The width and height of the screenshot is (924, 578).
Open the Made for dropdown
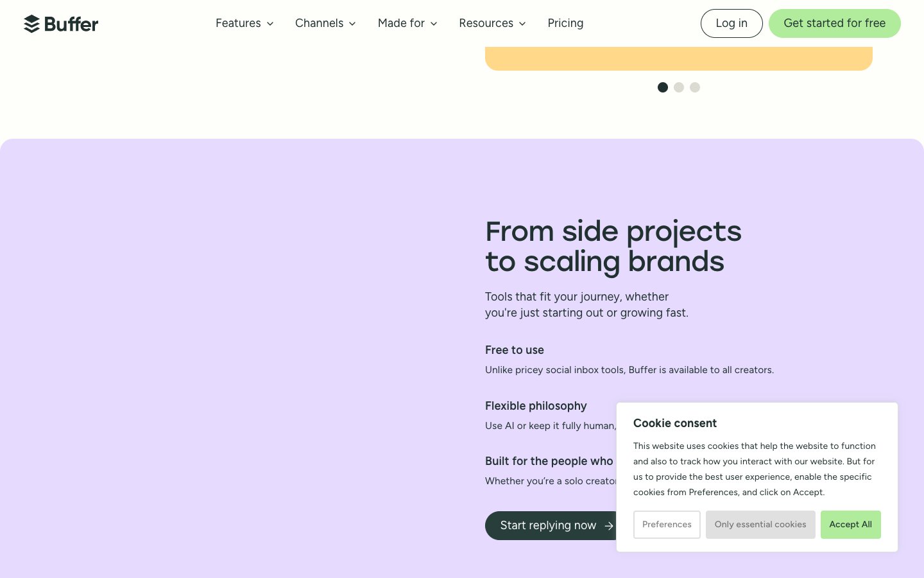pyautogui.click(x=401, y=23)
